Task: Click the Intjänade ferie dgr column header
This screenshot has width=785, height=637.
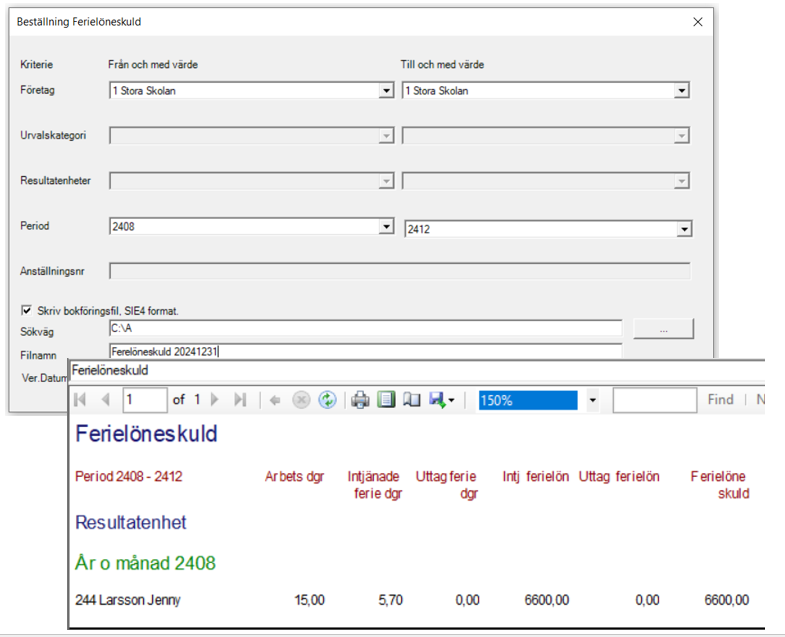Action: (375, 485)
